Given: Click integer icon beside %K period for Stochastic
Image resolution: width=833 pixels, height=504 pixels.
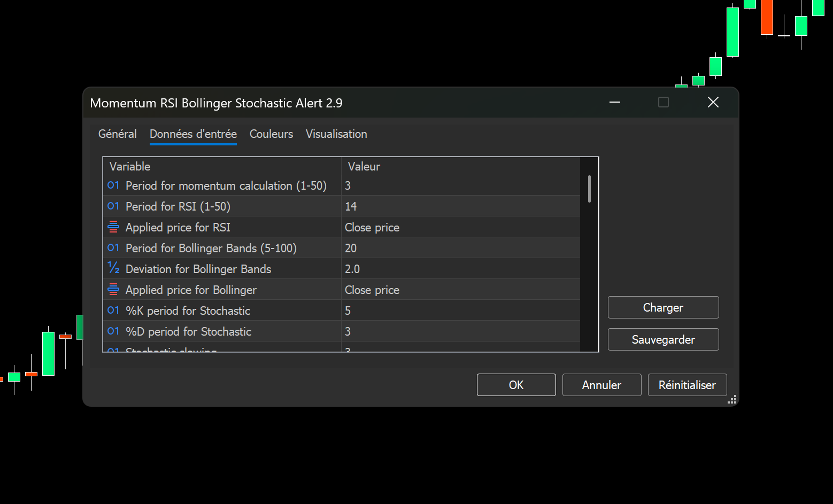Looking at the screenshot, I should pyautogui.click(x=113, y=311).
